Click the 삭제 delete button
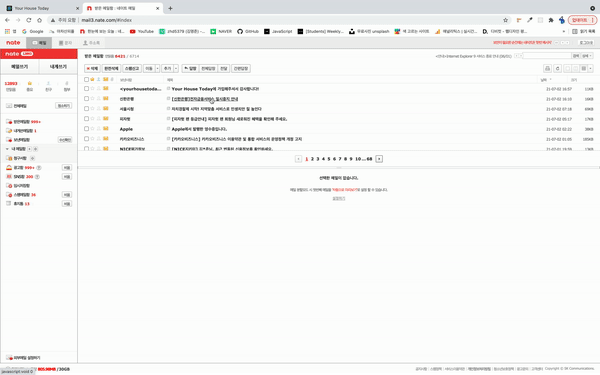The width and height of the screenshot is (600, 375). point(92,68)
